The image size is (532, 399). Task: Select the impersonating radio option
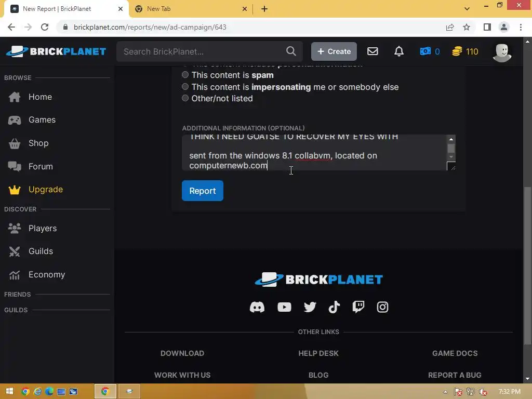tap(185, 87)
